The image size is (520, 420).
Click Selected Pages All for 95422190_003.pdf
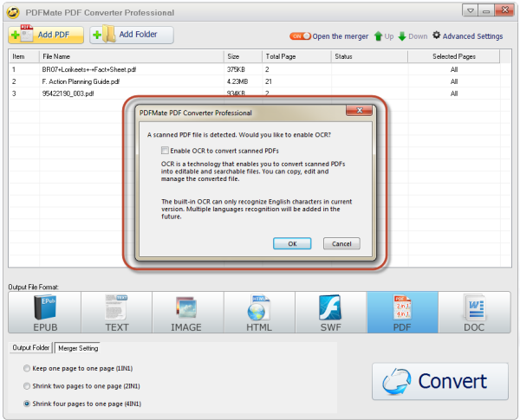click(454, 94)
